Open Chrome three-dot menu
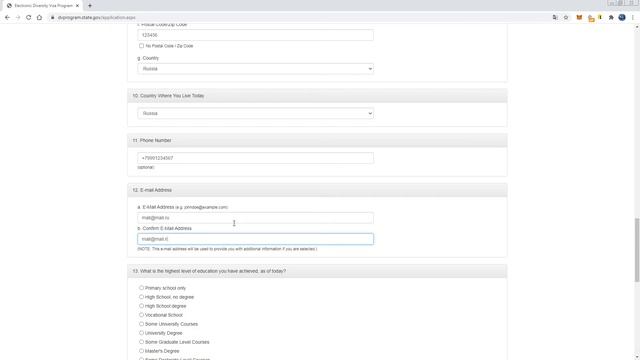 point(633,18)
